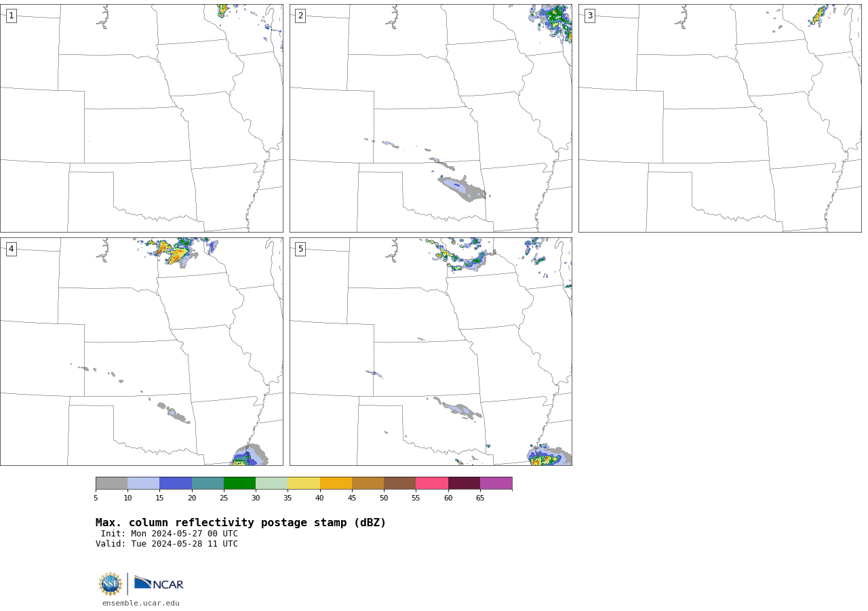The width and height of the screenshot is (868, 611).
Task: Click the Max. column reflectivity title
Action: click(241, 523)
